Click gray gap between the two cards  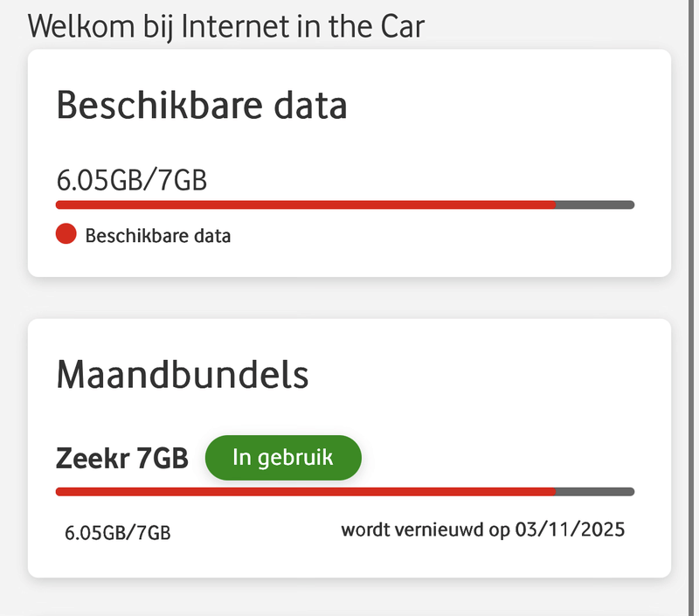click(x=349, y=298)
